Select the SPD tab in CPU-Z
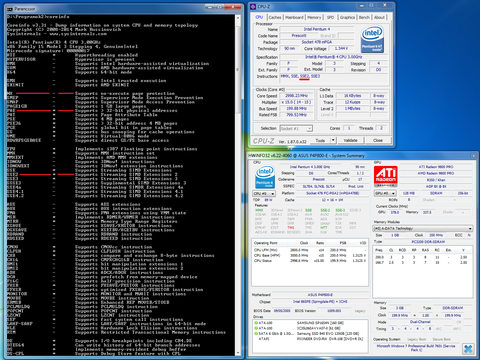This screenshot has width=480, height=360. click(330, 17)
